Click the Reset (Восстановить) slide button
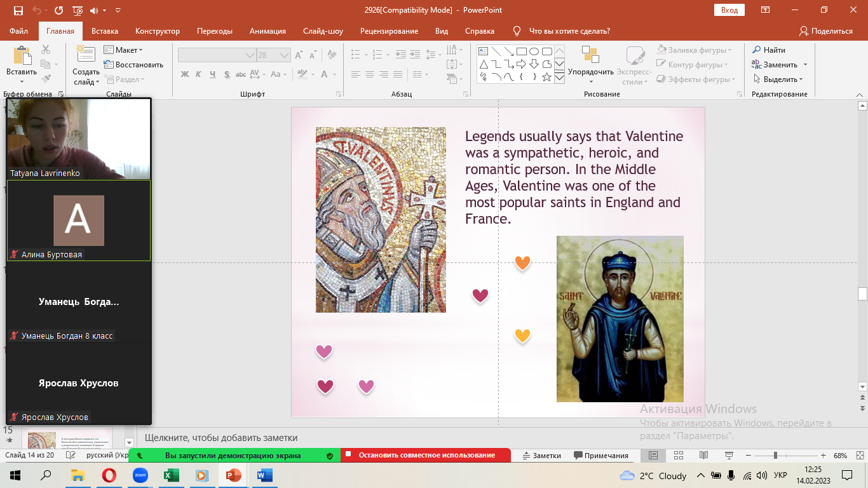Screen dimensions: 868x488 tap(133, 64)
